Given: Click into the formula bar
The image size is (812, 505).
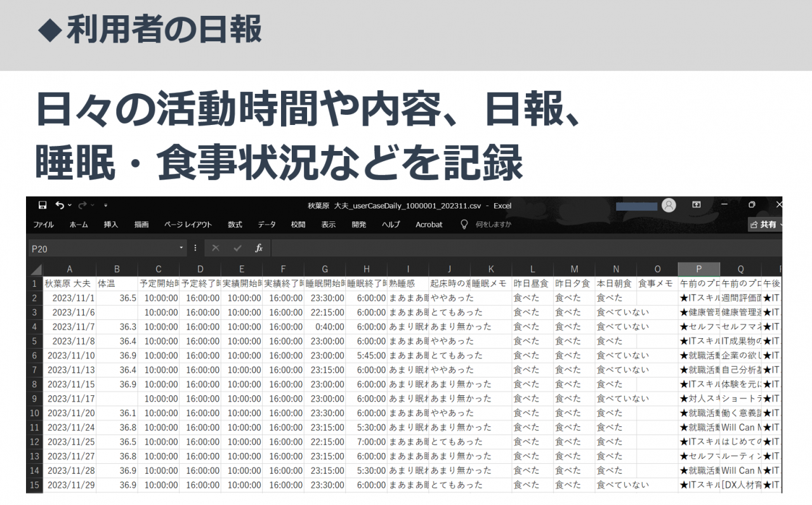Looking at the screenshot, I should 527,249.
